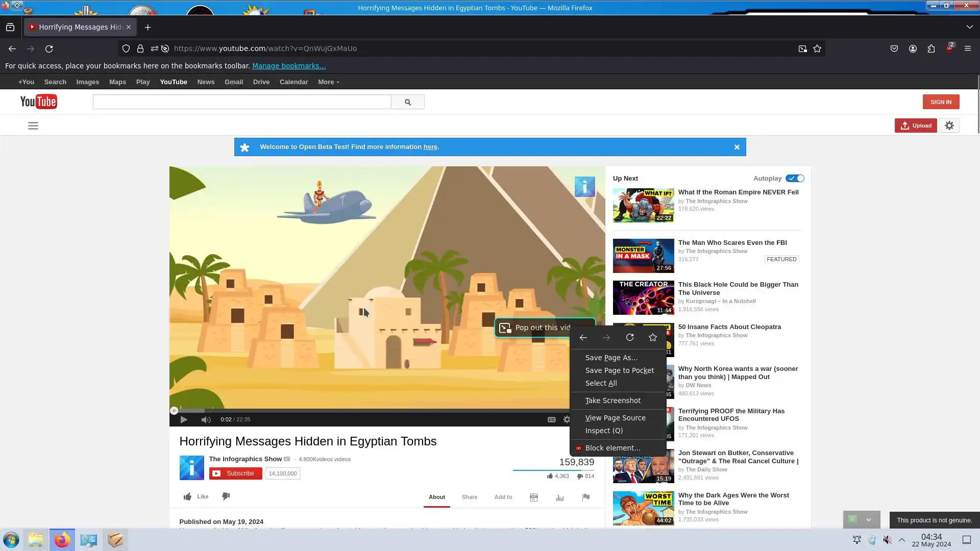Click the bookmark star in context menu
This screenshot has height=551, width=980.
point(652,337)
